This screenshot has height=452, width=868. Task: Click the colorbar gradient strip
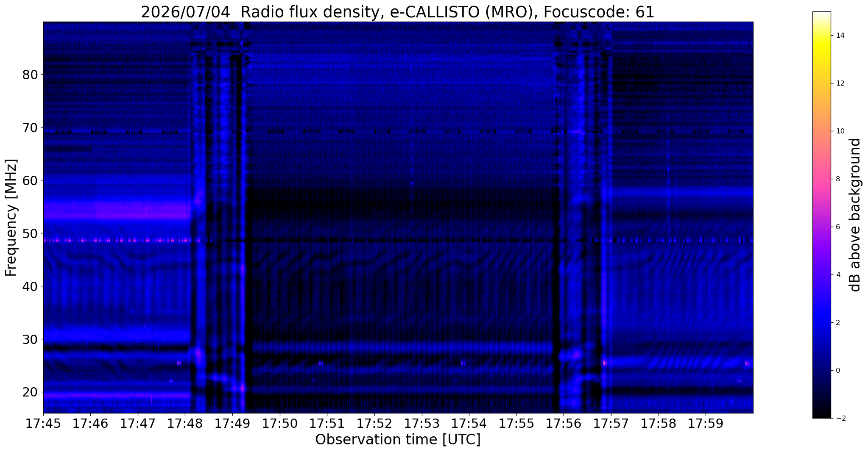click(x=821, y=215)
